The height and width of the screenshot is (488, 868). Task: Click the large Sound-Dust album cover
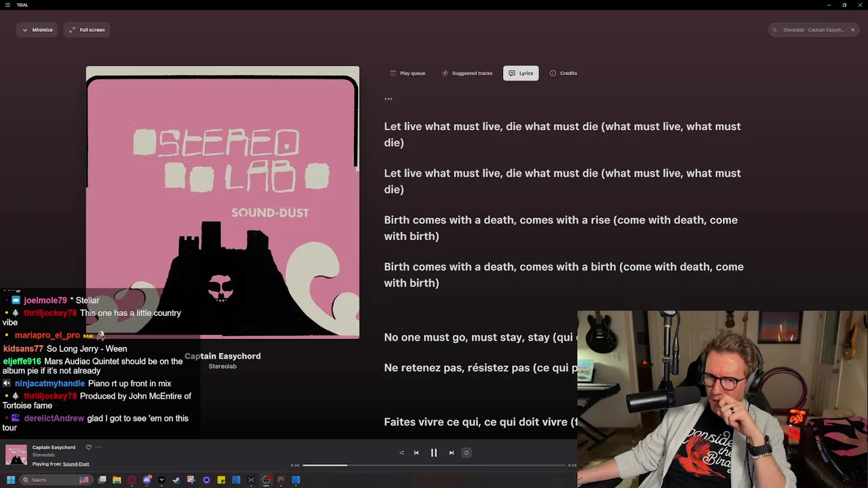pyautogui.click(x=222, y=202)
